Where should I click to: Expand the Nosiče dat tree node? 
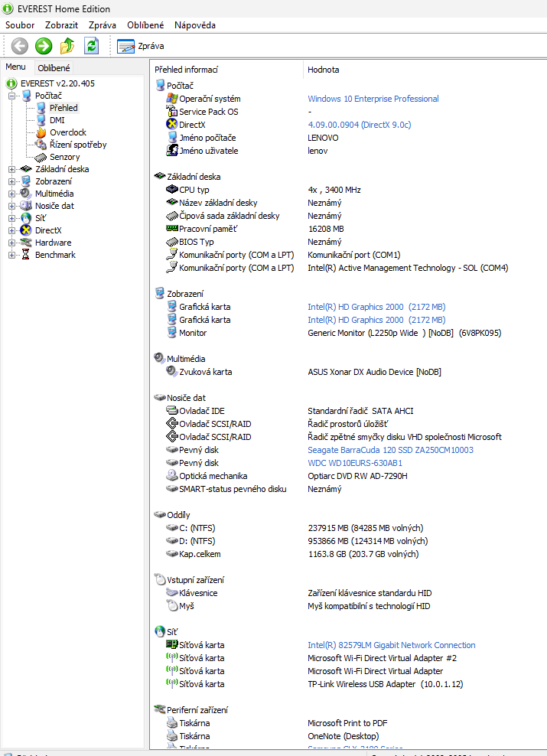(x=11, y=206)
